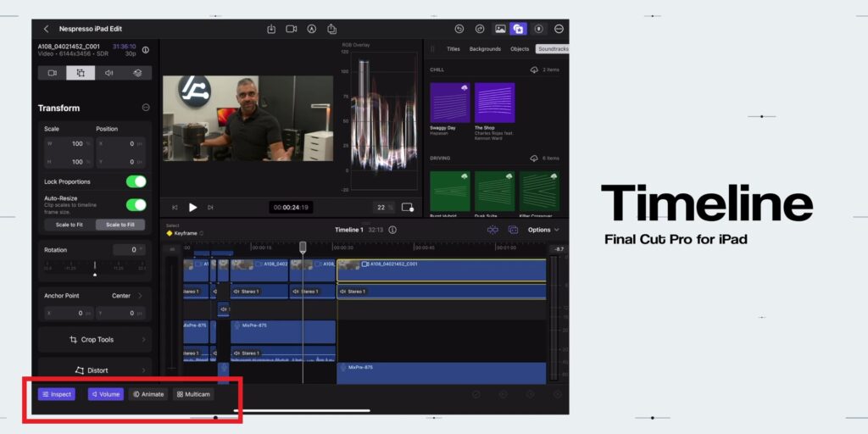Play the timeline in viewer
This screenshot has height=434, width=868.
(192, 208)
